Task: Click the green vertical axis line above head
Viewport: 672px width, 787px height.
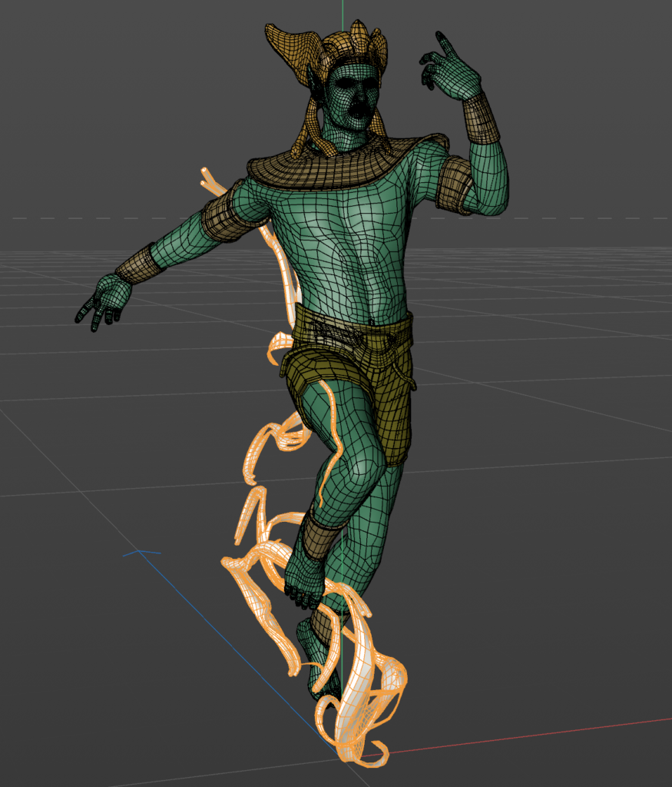Action: (343, 9)
